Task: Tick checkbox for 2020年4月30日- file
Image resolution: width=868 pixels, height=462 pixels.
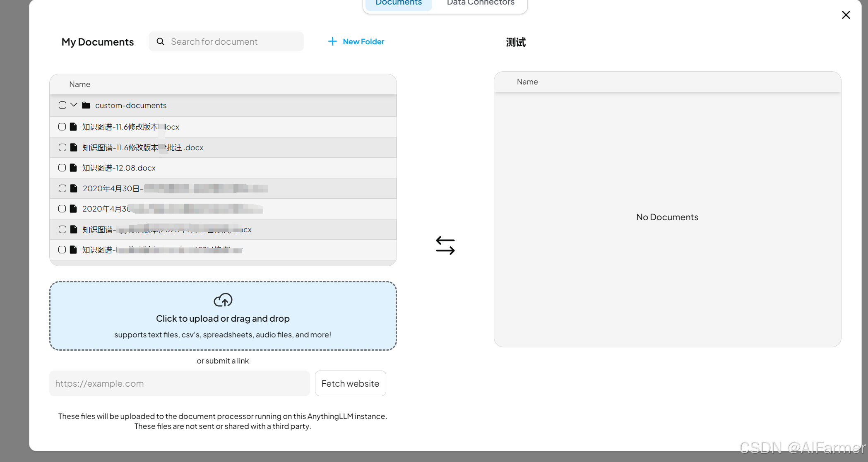Action: pyautogui.click(x=63, y=188)
